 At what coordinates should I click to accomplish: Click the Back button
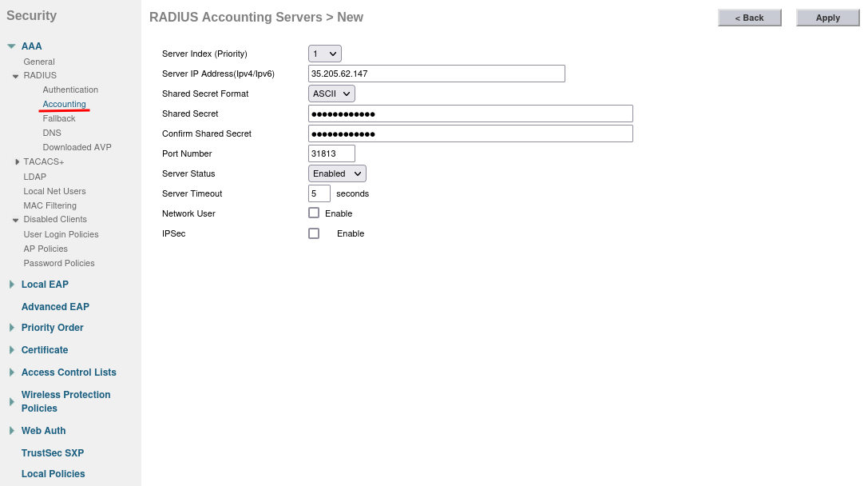pos(749,18)
